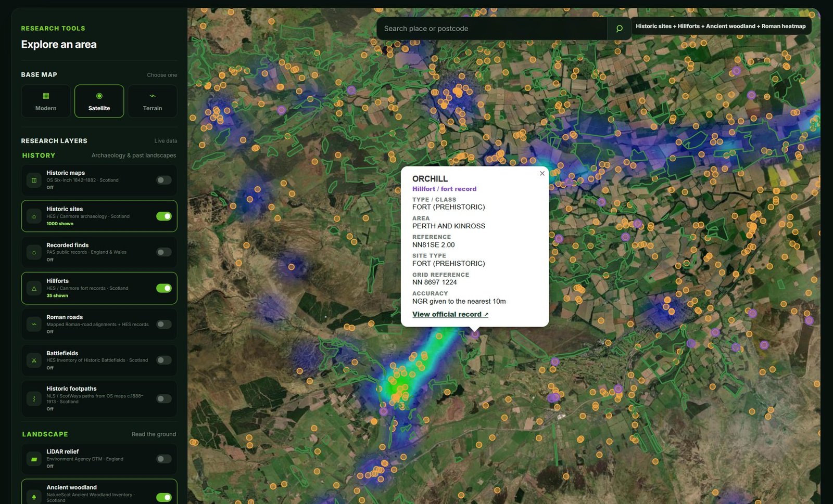Select the Satellite base map

[99, 101]
